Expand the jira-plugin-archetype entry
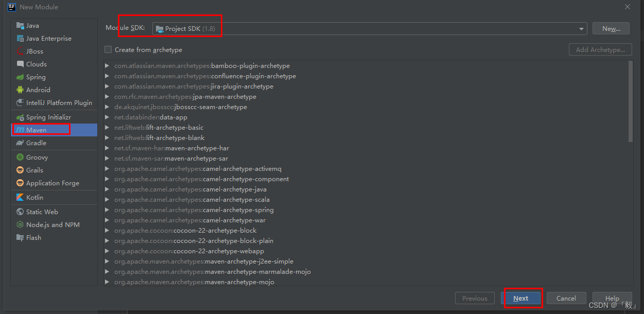The image size is (644, 314). pos(107,86)
